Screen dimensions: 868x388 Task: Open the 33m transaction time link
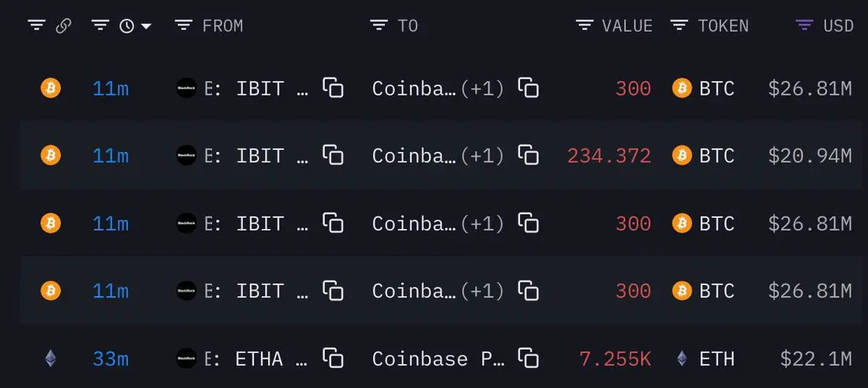111,358
